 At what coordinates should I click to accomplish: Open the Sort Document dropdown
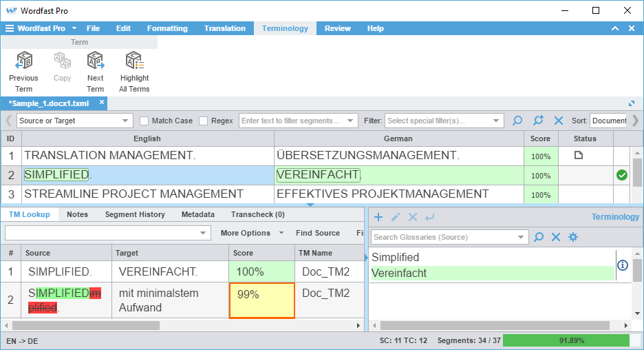click(x=608, y=121)
